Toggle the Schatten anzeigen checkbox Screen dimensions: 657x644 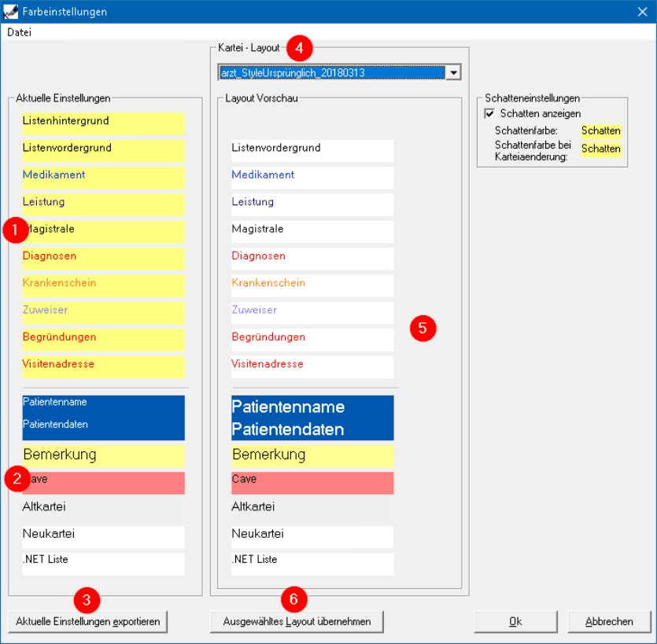tap(489, 113)
